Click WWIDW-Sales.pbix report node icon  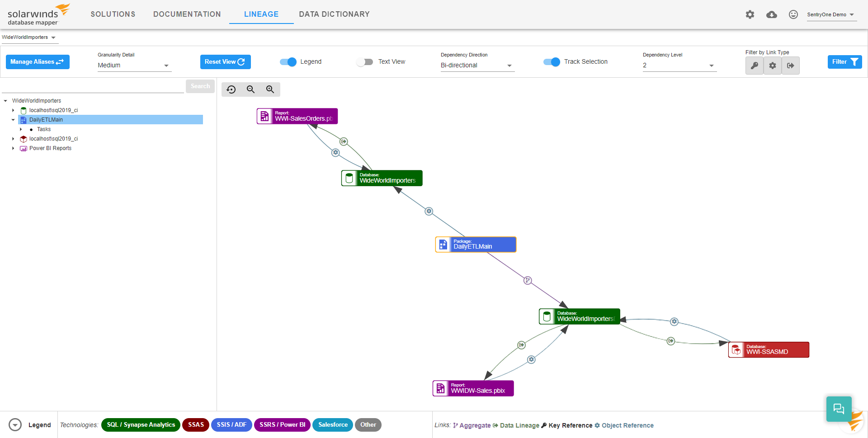pyautogui.click(x=441, y=388)
